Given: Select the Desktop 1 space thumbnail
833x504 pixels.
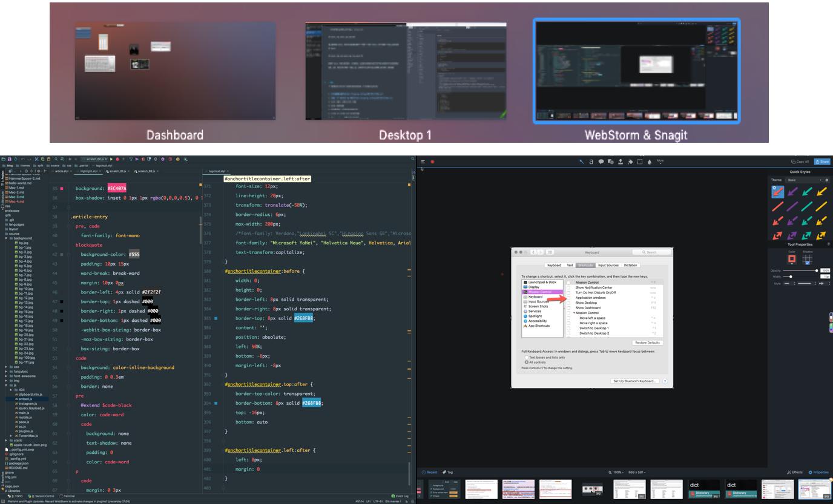Looking at the screenshot, I should [x=406, y=71].
